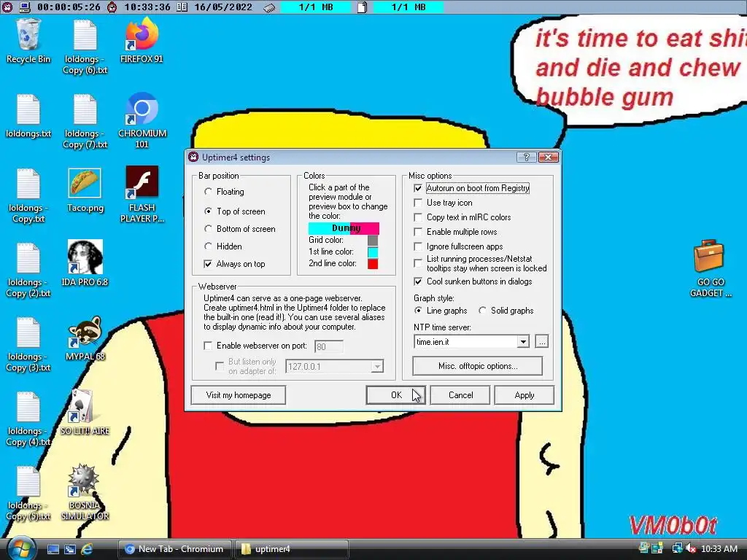747x560 pixels.
Task: Select the FIREFOX 91 desktop shortcut
Action: point(142,41)
